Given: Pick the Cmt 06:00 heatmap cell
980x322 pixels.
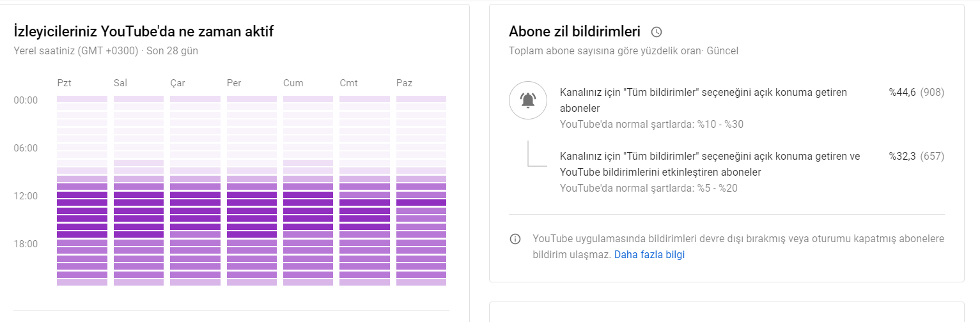Looking at the screenshot, I should [x=364, y=147].
